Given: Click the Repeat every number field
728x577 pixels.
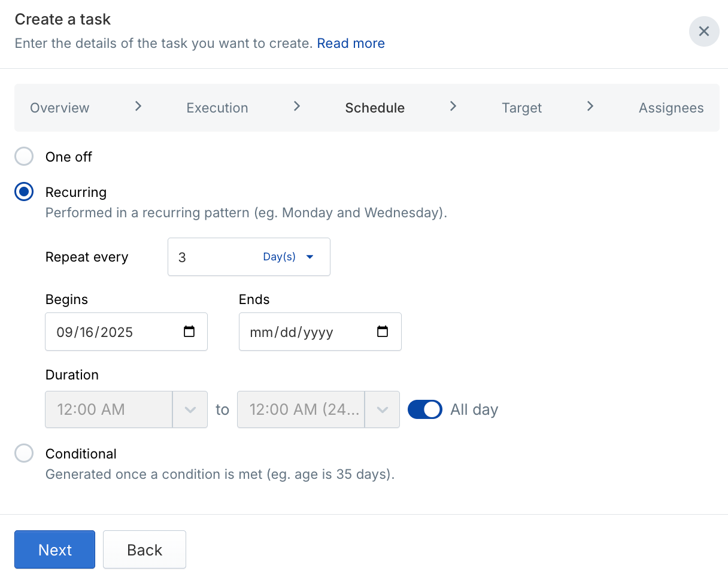Looking at the screenshot, I should coord(210,257).
